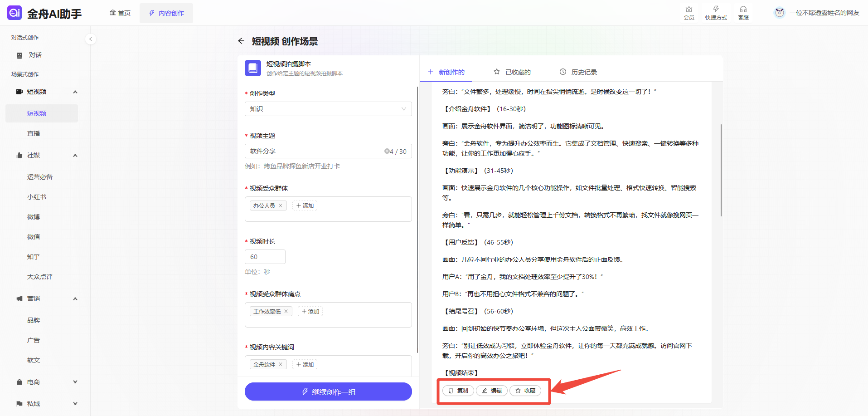Switch to the 已收藏的 tab
868x416 pixels.
pyautogui.click(x=512, y=72)
